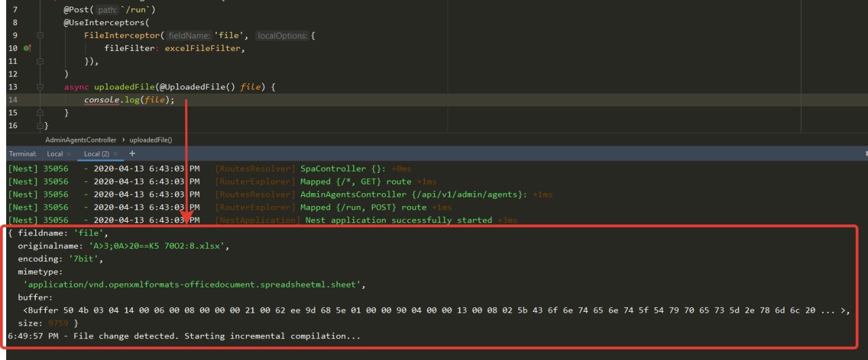Click the async keyword on line 13
The height and width of the screenshot is (360, 868).
click(x=76, y=87)
